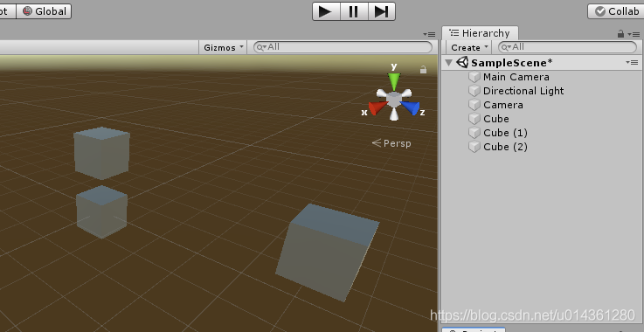This screenshot has width=644, height=332.
Task: Pause the game preview
Action: (x=354, y=11)
